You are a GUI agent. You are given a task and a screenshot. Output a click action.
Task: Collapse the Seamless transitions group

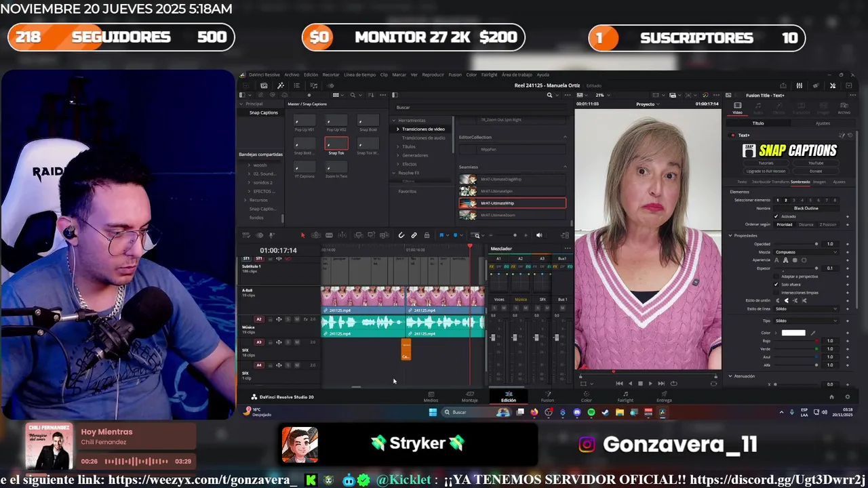(566, 167)
